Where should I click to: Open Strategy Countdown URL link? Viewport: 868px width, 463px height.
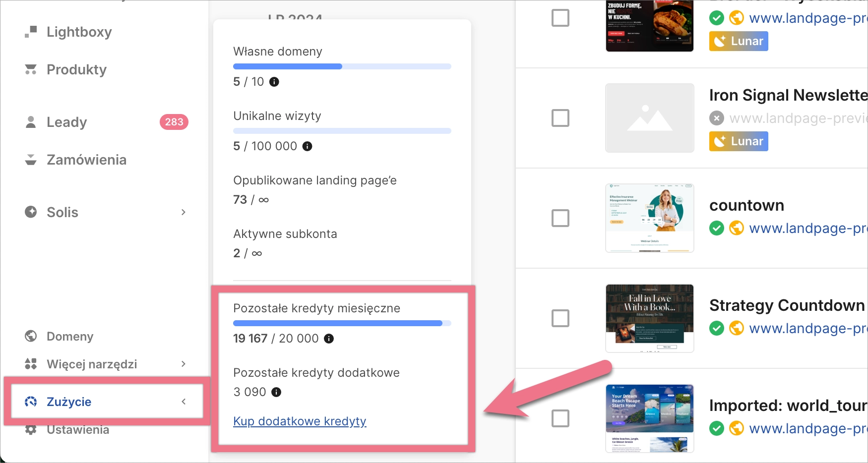[808, 328]
